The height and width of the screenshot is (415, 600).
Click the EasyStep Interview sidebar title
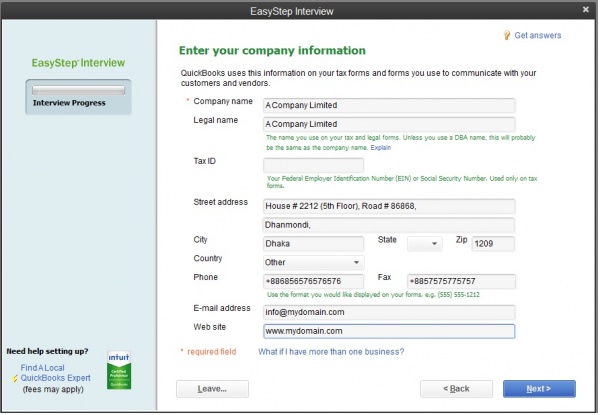(78, 63)
